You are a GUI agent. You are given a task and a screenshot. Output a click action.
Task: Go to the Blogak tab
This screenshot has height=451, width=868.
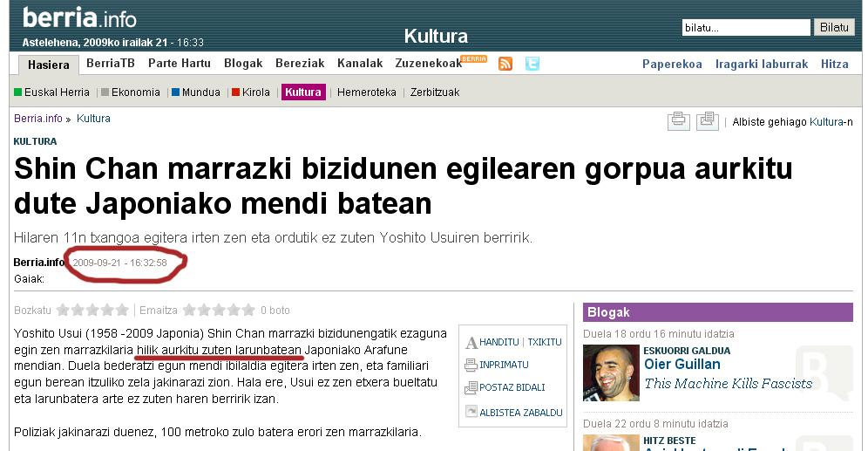243,63
